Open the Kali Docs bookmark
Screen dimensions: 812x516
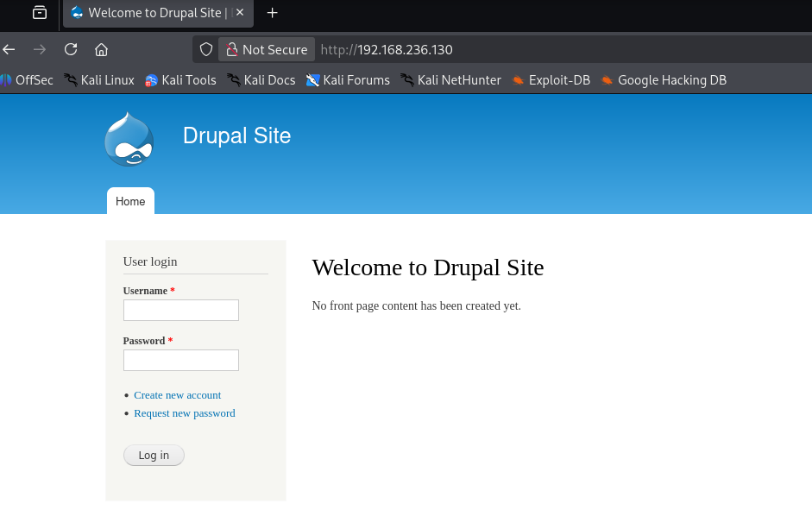click(261, 80)
